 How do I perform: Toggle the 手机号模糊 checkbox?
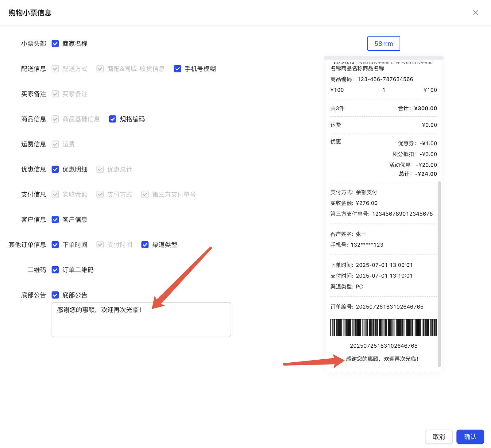click(177, 69)
